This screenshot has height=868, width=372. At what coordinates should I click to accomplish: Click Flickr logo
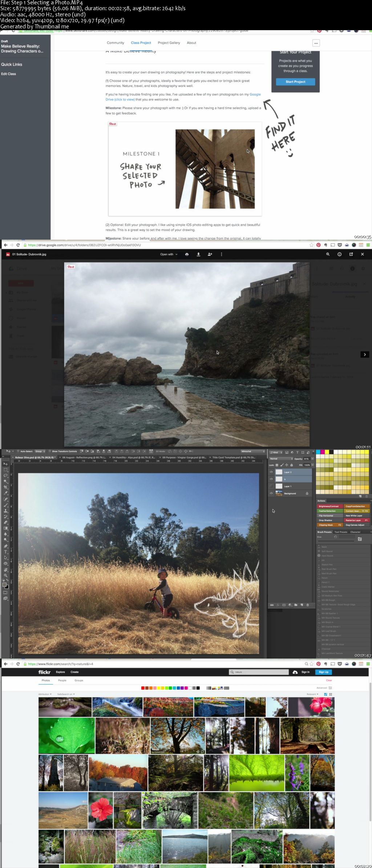click(x=44, y=672)
